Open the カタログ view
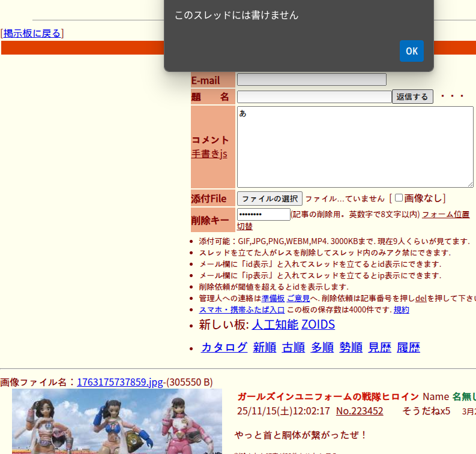 pyautogui.click(x=224, y=347)
